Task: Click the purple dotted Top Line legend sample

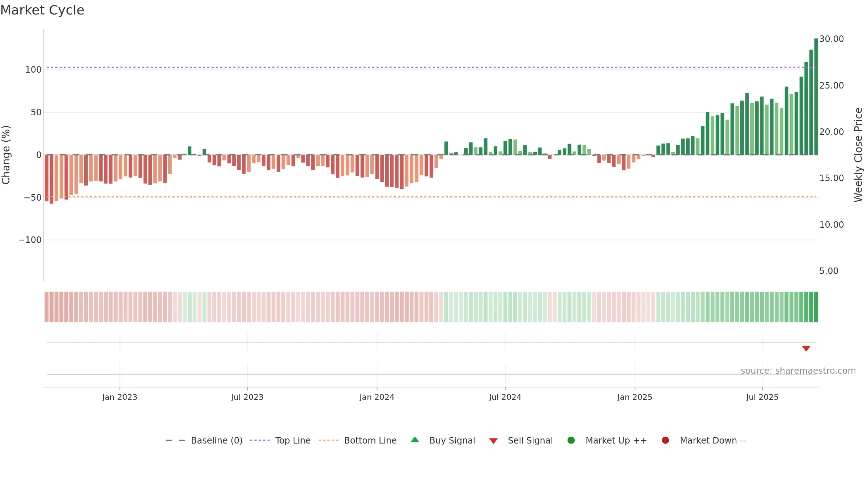Action: pos(260,440)
